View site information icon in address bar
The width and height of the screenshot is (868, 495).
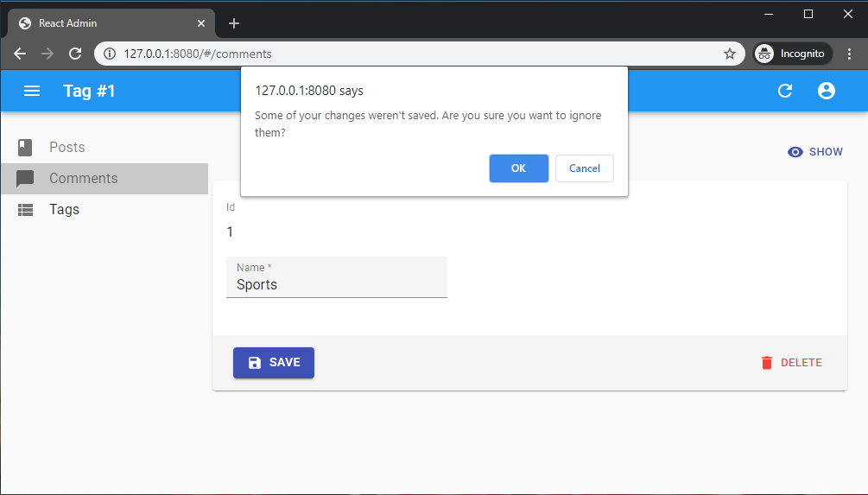click(109, 54)
